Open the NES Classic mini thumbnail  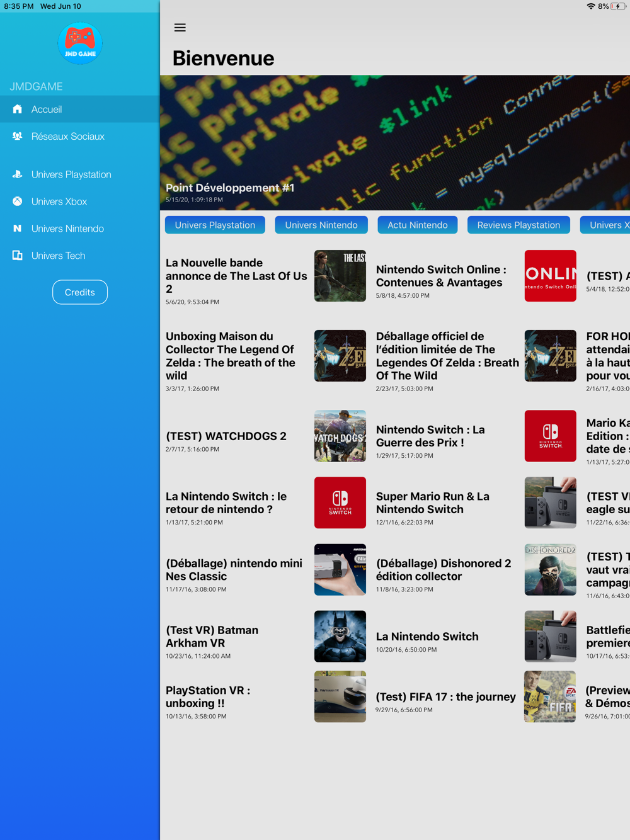(340, 570)
